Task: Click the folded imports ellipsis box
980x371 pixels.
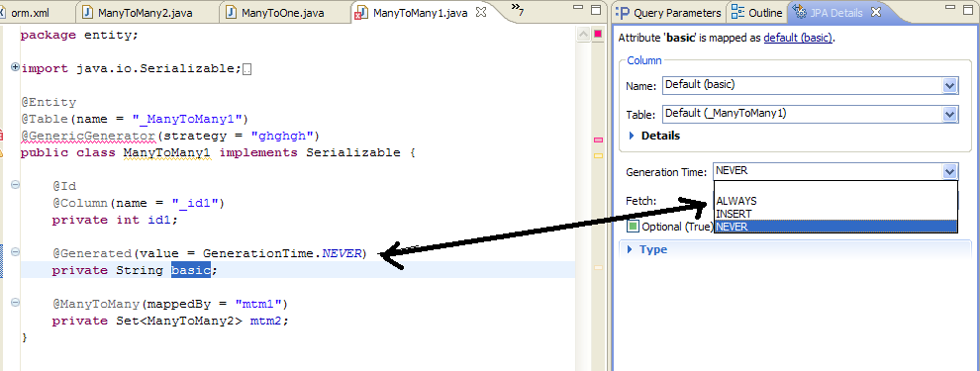Action: pyautogui.click(x=246, y=69)
